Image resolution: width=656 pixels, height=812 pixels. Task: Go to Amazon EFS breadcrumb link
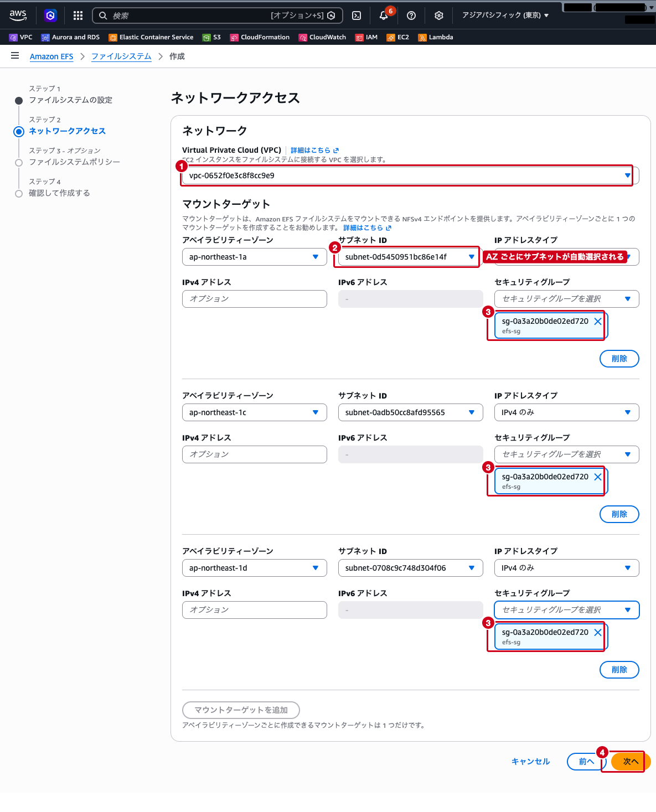(51, 56)
